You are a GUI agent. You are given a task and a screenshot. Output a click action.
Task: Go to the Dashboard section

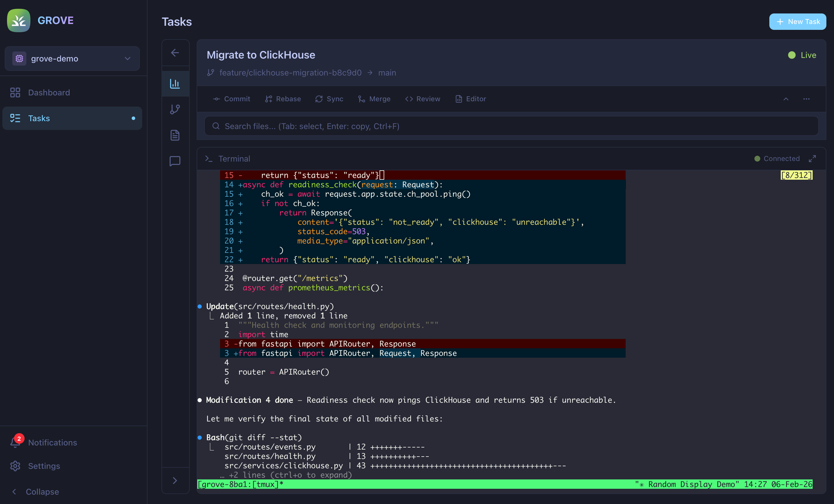coord(49,92)
